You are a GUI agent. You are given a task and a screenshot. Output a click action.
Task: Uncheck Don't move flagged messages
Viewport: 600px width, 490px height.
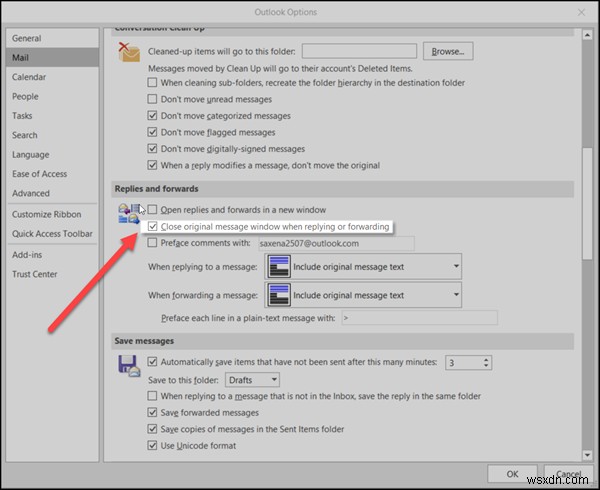[x=152, y=132]
